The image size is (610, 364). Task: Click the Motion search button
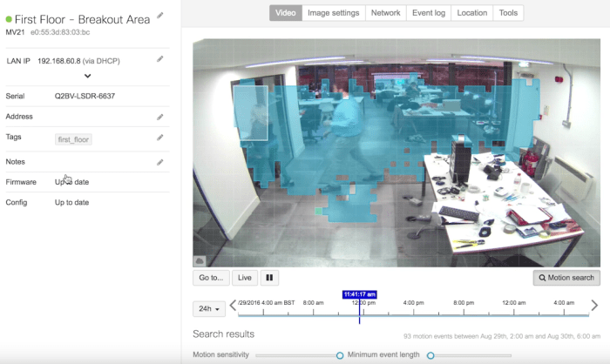tap(566, 278)
